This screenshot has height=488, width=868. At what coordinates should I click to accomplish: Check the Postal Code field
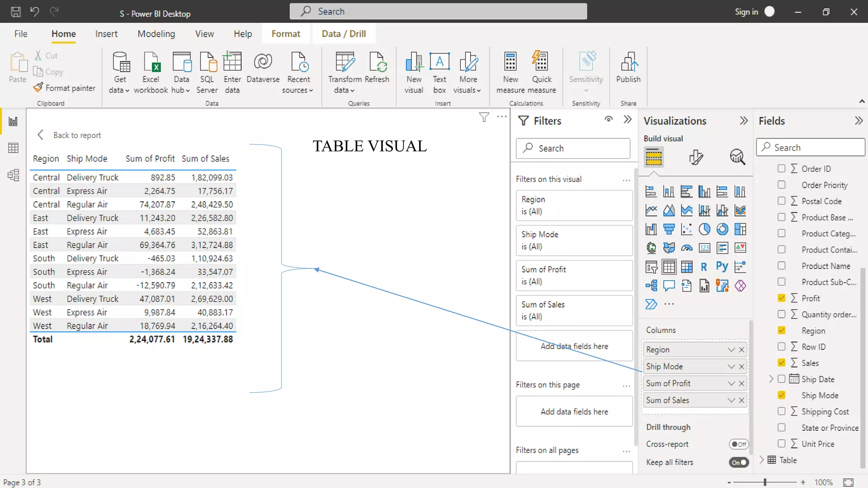782,201
